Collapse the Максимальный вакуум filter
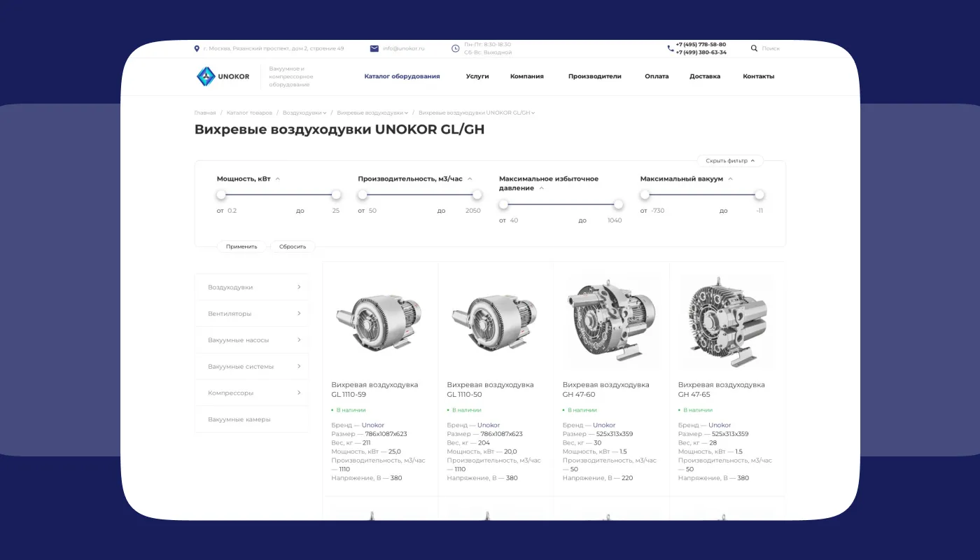The height and width of the screenshot is (560, 980). [730, 179]
